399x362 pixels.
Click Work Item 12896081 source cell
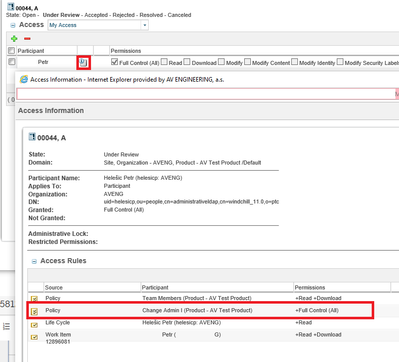point(58,338)
